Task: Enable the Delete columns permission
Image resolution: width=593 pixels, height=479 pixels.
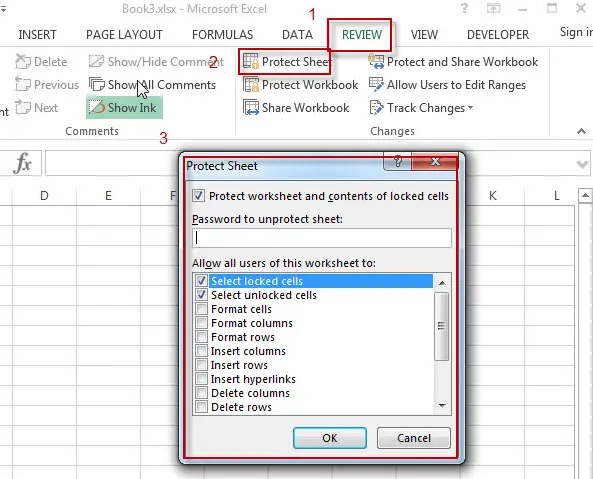Action: coord(201,392)
